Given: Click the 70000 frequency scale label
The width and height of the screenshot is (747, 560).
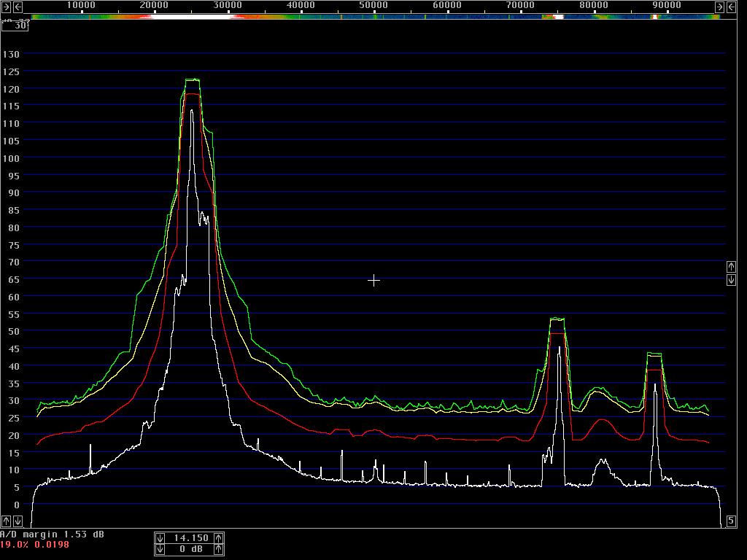Looking at the screenshot, I should [520, 5].
